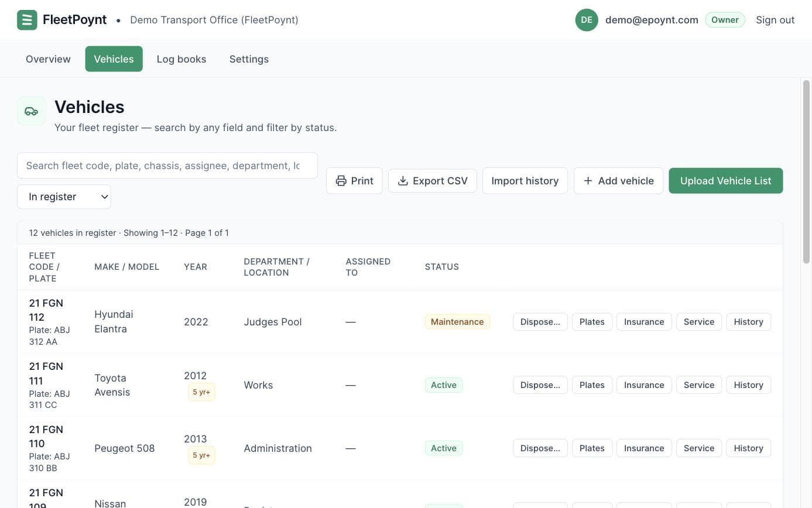Click the year 2022 cell
812x508 pixels.
(196, 322)
